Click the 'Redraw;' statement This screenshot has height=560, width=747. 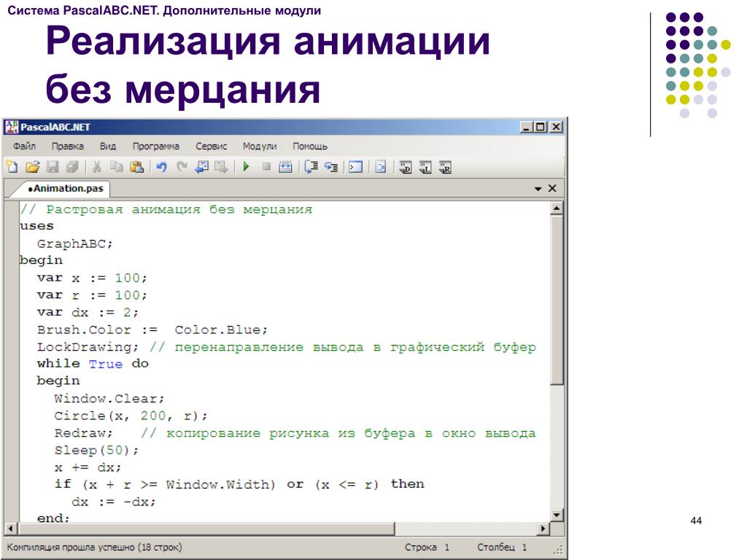(x=83, y=433)
